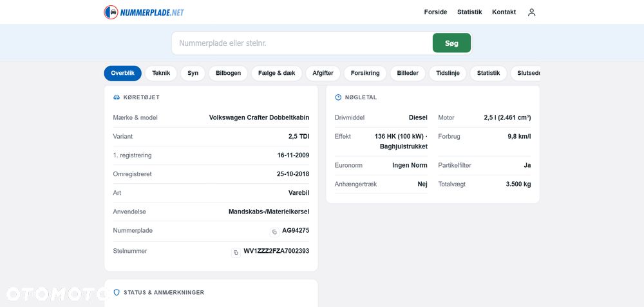
Task: Click the Omregistreret date 25-10-2018
Action: [x=293, y=174]
